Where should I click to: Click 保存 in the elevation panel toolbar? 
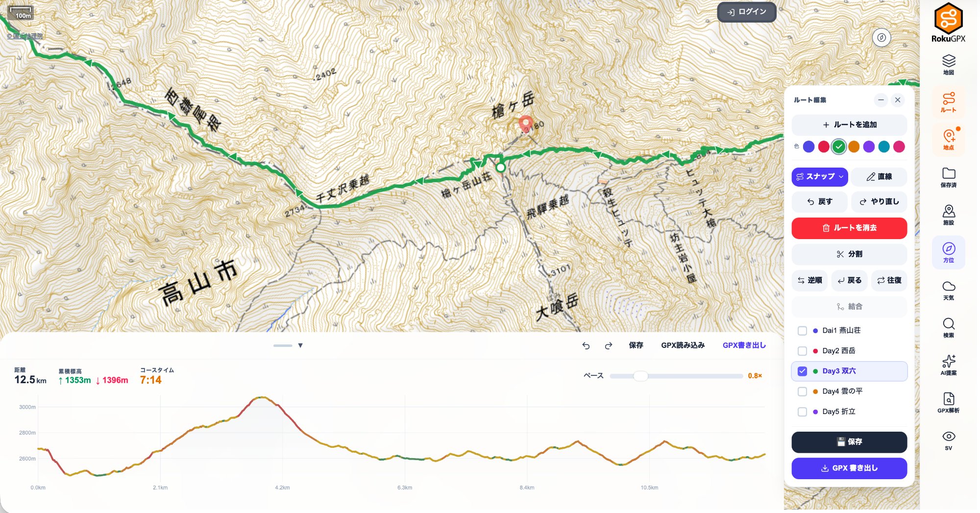(x=636, y=345)
